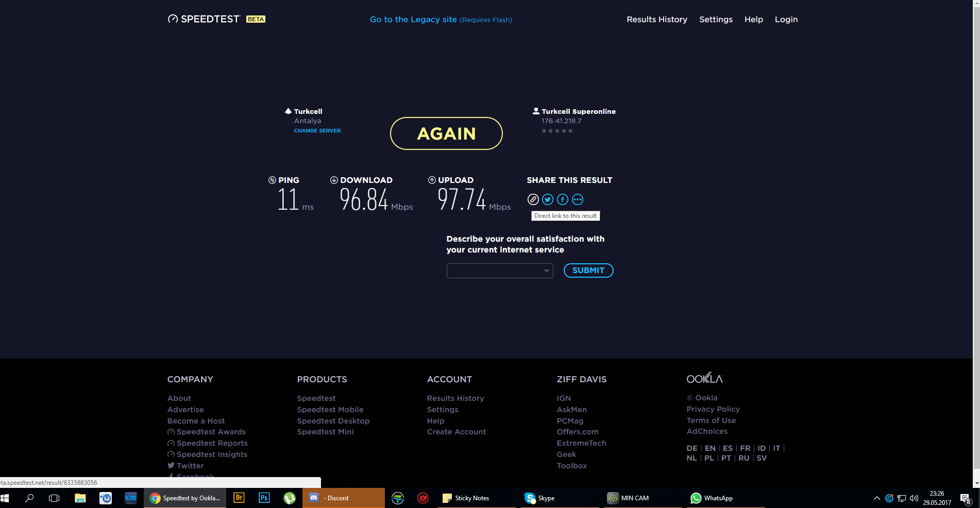Click CHANGE SERVER link
Screen dimensions: 980x508
pos(317,131)
